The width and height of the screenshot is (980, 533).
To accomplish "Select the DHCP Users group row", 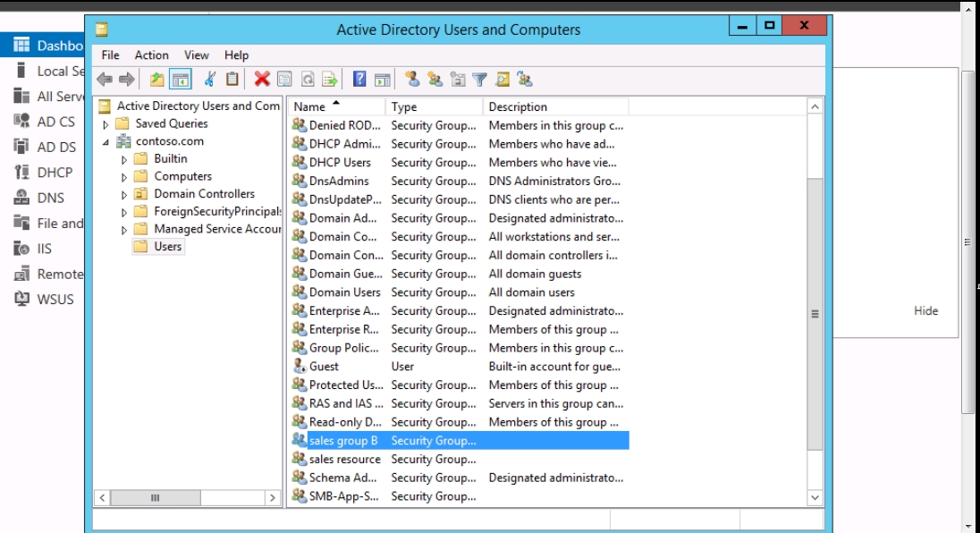I will click(x=460, y=163).
